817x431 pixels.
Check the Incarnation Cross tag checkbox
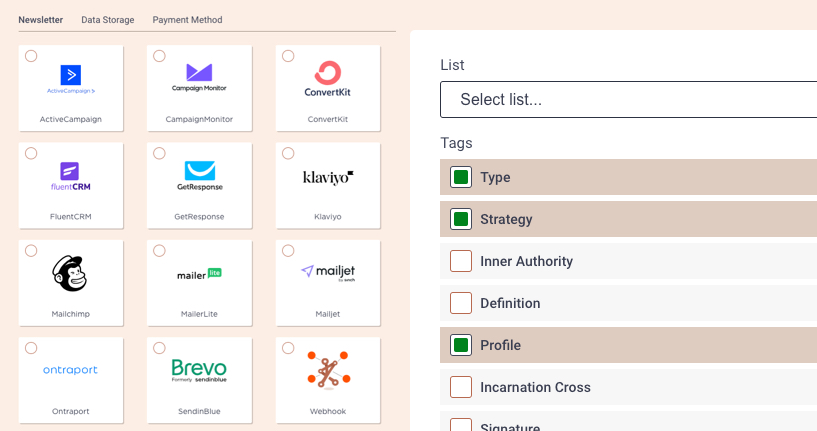tap(461, 387)
